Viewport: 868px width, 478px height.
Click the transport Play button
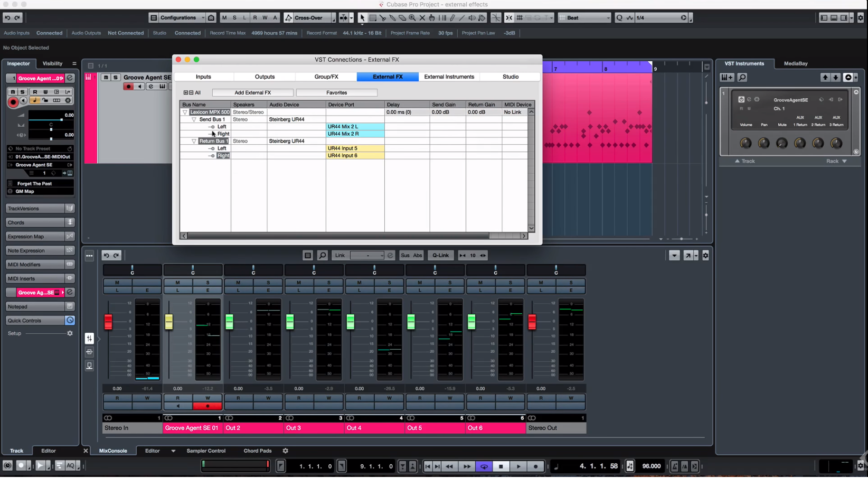click(518, 467)
